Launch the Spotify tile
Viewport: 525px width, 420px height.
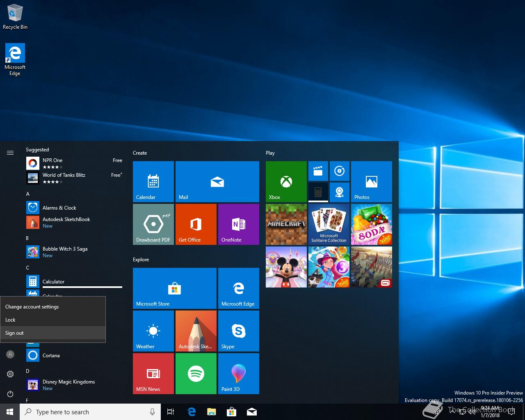(x=196, y=374)
